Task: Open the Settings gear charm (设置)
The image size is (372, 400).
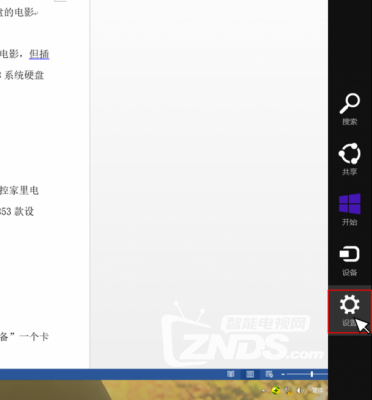Action: point(350,311)
